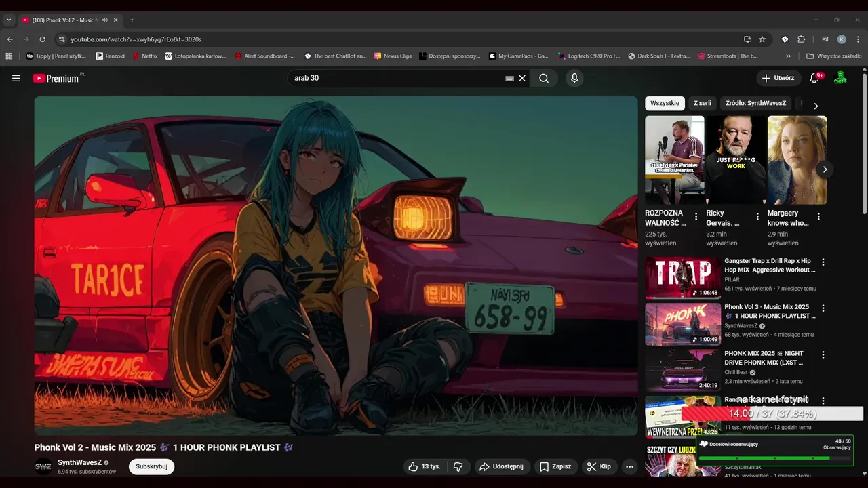Open Chrome three-dot menu
The image size is (868, 488).
point(858,39)
